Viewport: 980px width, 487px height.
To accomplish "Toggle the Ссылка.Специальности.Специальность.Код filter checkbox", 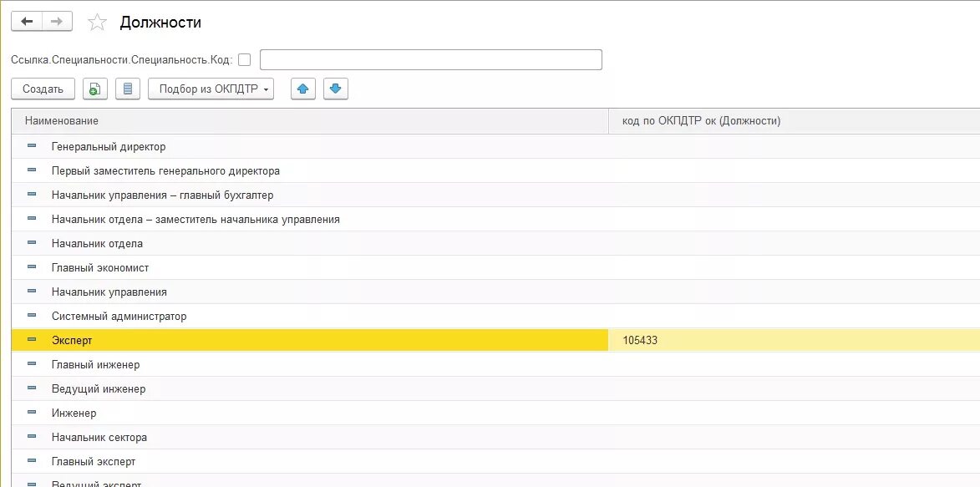I will 245,60.
